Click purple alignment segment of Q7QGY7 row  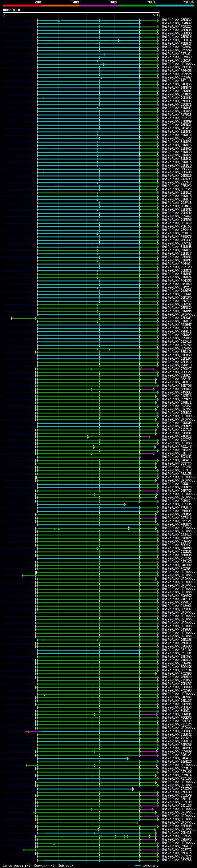tap(147, 369)
